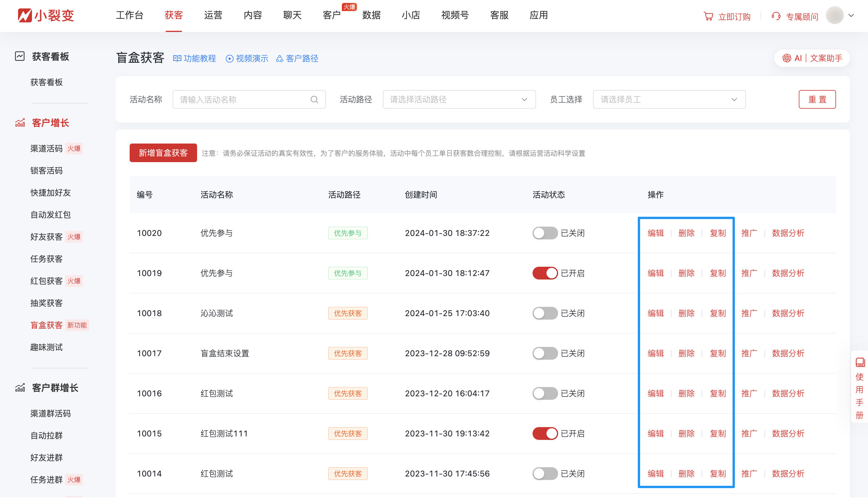Viewport: 868px width, 498px height.
Task: Expand the user avatar dropdown arrow
Action: point(852,15)
